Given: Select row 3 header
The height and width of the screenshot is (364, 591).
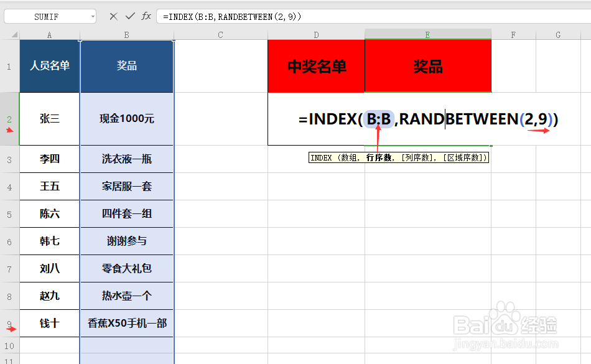Looking at the screenshot, I should pos(9,159).
